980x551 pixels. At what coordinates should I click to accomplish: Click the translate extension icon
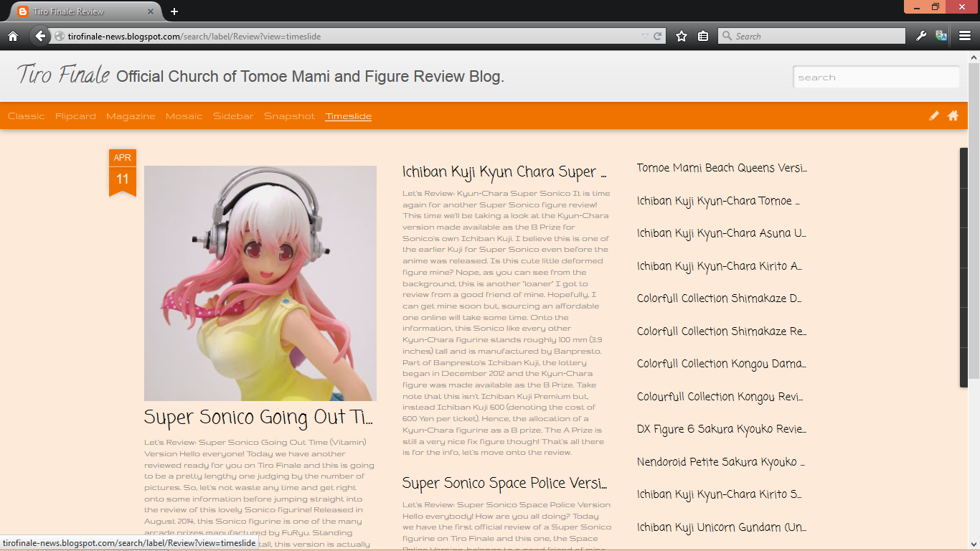(x=942, y=36)
